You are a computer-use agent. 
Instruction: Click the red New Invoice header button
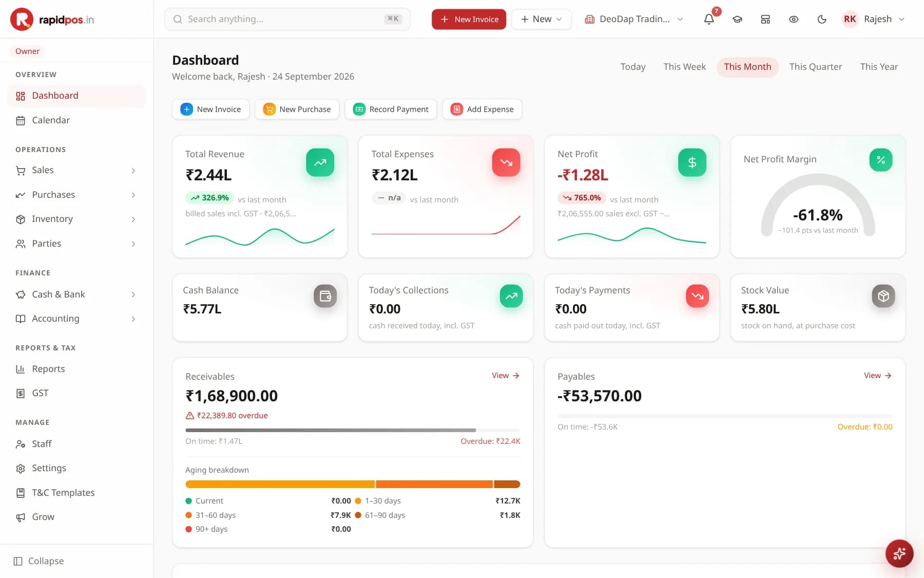[x=469, y=19]
